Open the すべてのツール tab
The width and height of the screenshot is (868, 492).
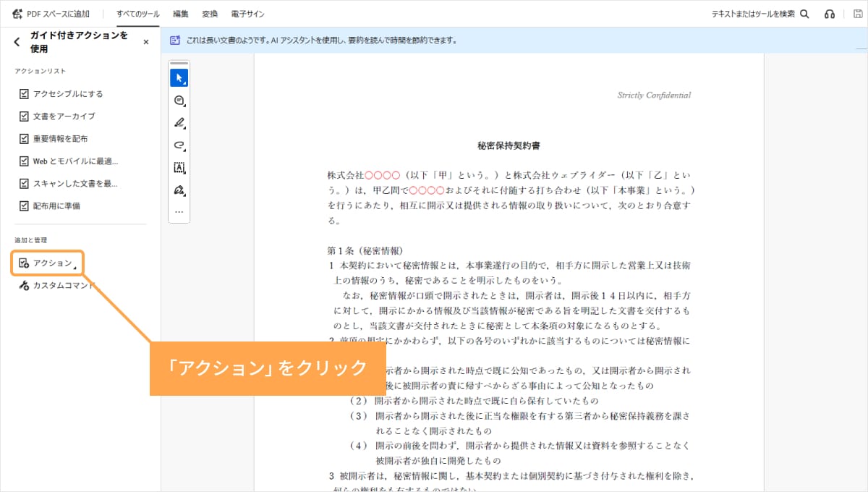137,14
